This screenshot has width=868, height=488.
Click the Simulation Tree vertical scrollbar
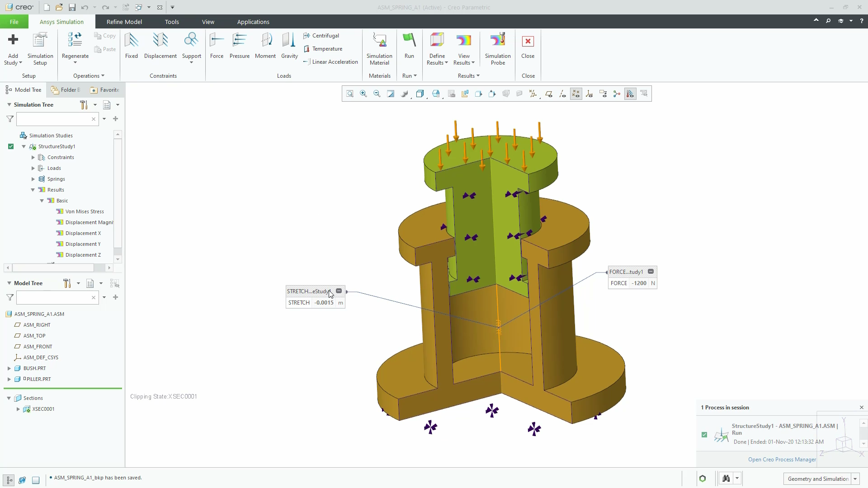(x=118, y=197)
